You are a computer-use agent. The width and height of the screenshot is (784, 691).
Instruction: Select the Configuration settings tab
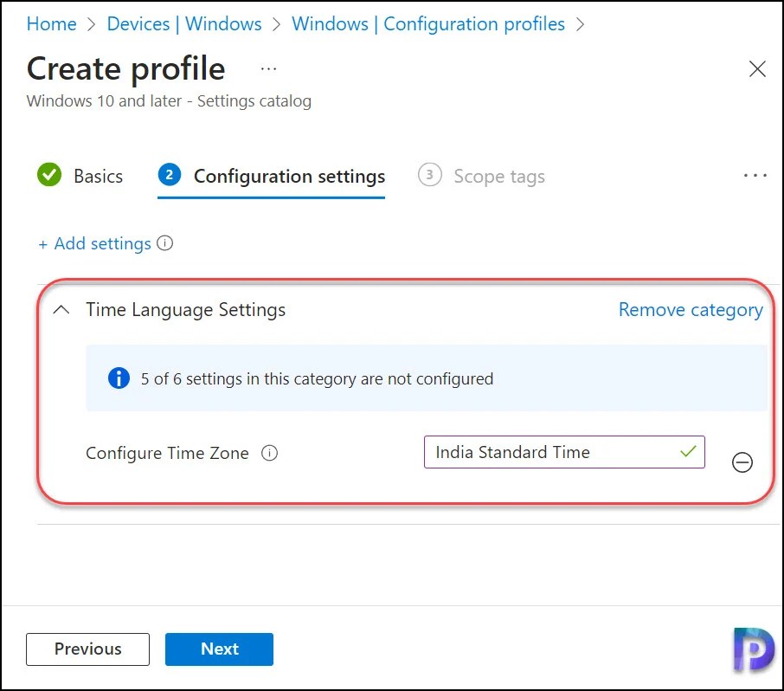(x=289, y=176)
